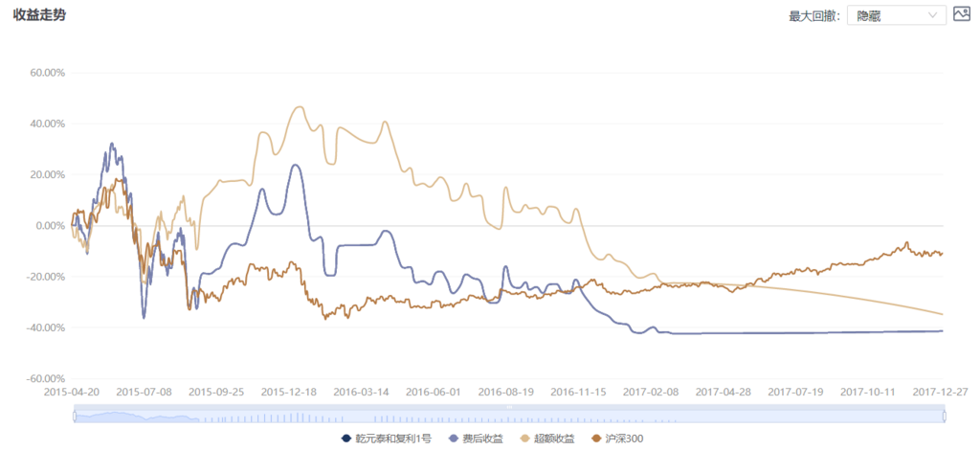Click the middle of the date range slider track
980x451 pixels.
coord(509,417)
